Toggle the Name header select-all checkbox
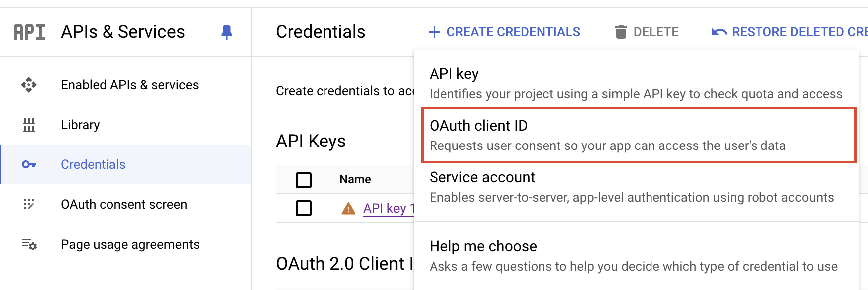The width and height of the screenshot is (868, 290). point(304,180)
